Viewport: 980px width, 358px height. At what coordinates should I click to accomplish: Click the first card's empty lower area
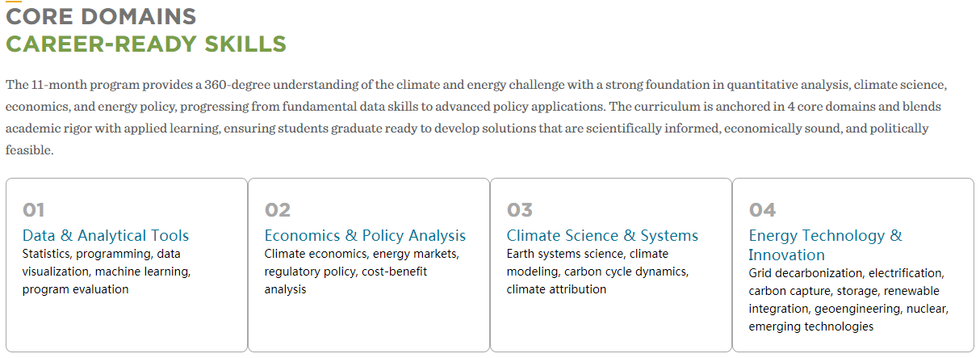tap(127, 325)
